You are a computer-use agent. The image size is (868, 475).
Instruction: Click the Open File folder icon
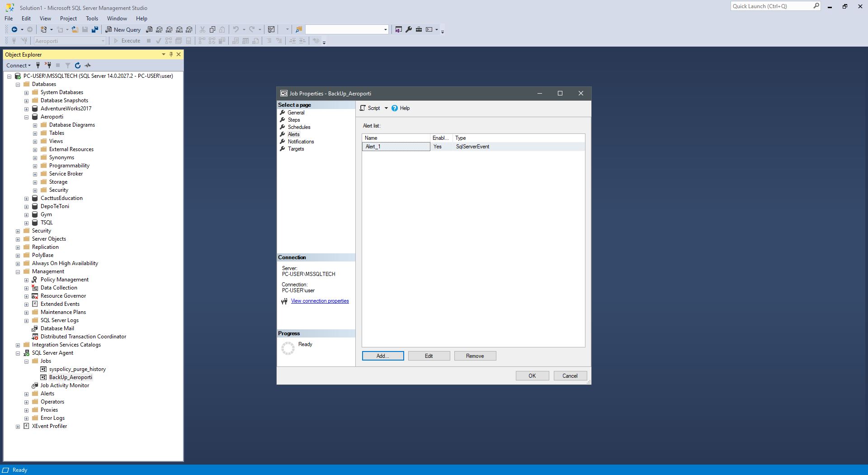pyautogui.click(x=75, y=29)
